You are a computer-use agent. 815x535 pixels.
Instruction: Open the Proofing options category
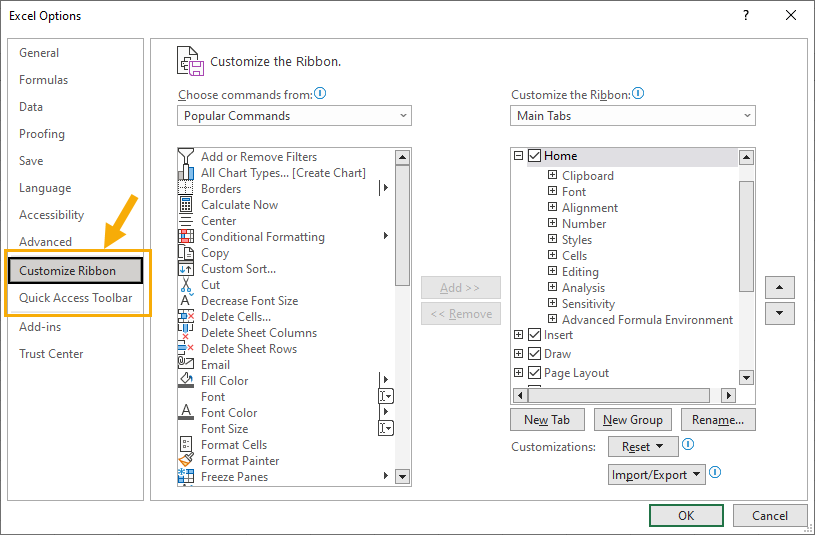[x=42, y=134]
